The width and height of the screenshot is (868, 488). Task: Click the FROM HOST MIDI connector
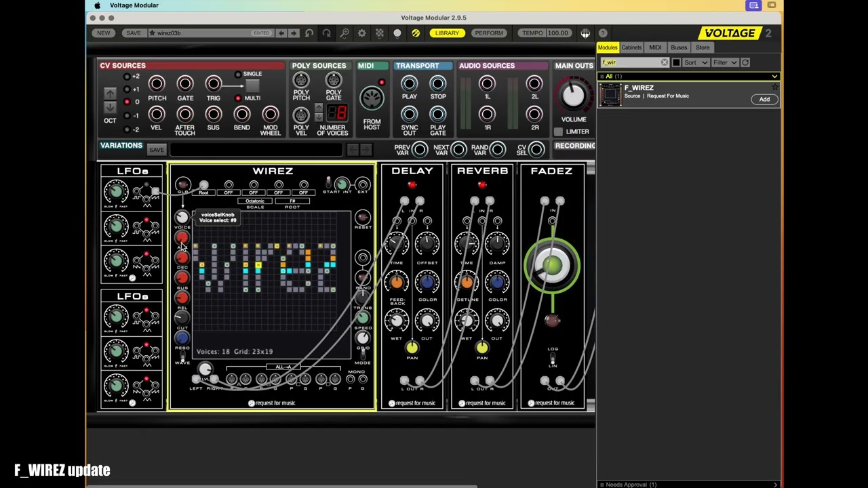(372, 99)
